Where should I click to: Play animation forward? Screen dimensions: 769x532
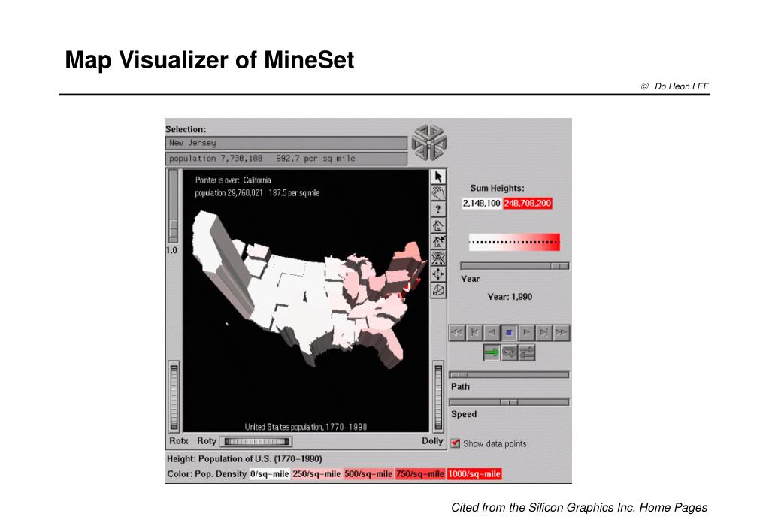tap(526, 332)
